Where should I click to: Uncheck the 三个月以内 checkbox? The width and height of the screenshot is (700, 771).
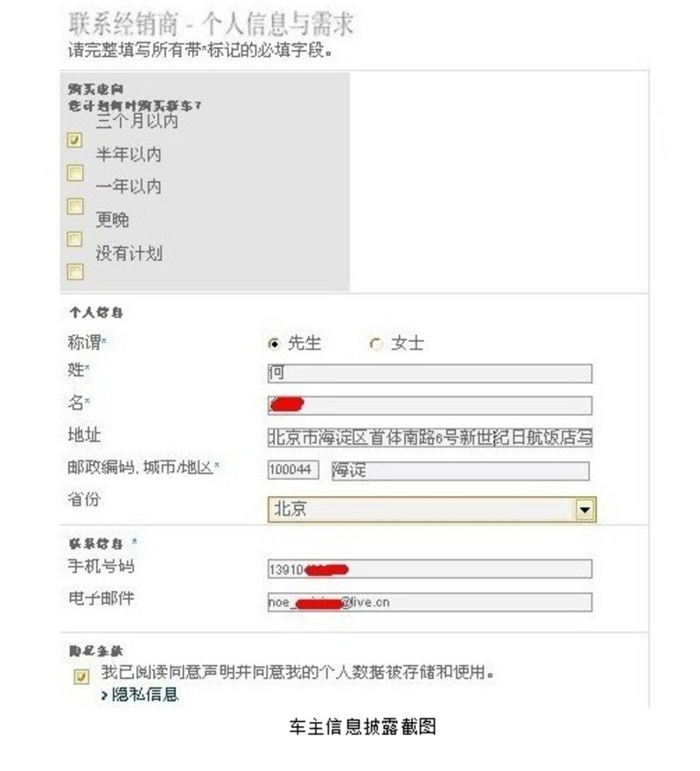[74, 140]
